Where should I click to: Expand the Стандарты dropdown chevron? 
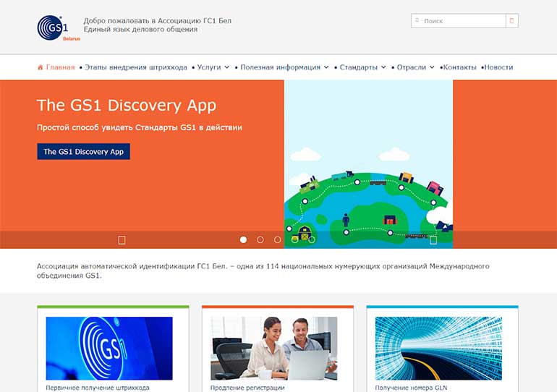(383, 67)
